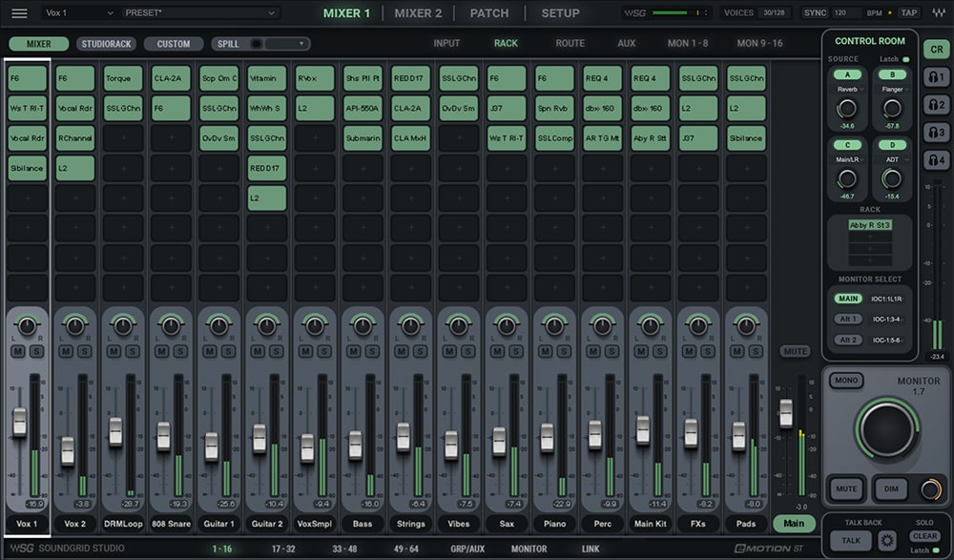The width and height of the screenshot is (954, 560).
Task: Open the F6 plugin on Vox 1
Action: pos(26,77)
